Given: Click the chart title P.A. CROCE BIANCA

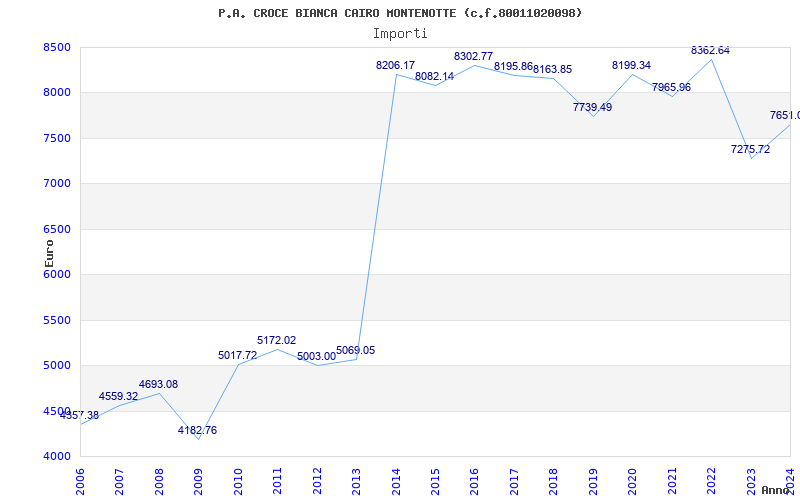Looking at the screenshot, I should click(x=400, y=13).
